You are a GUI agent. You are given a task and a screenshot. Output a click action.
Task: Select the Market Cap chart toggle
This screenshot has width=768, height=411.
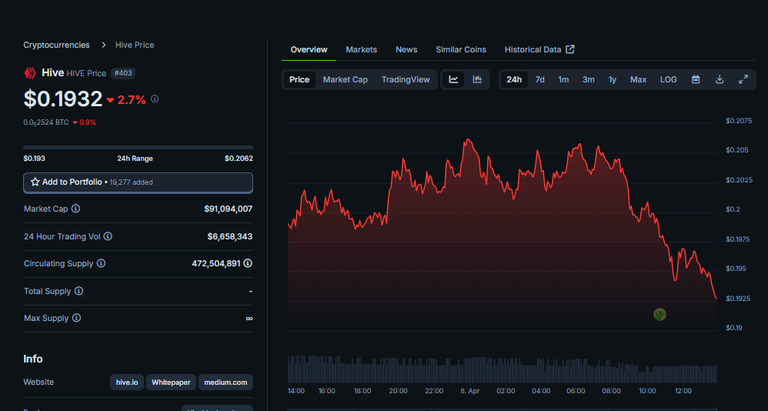[345, 79]
